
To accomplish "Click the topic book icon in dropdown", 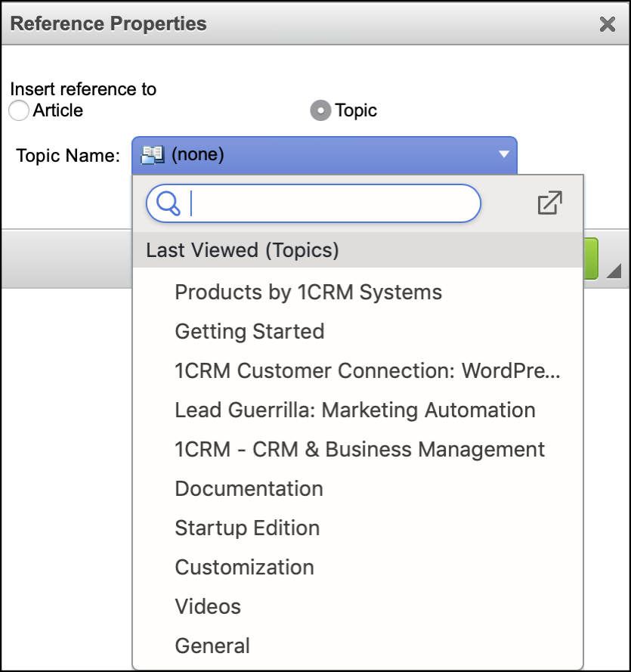I will click(x=153, y=155).
